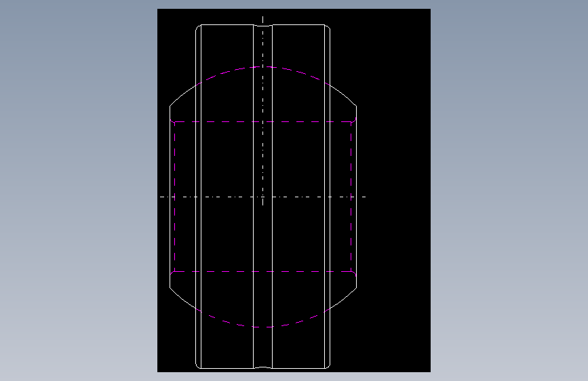
Task: Click the spherical bearing CAD drawing preview
Action: click(x=294, y=190)
